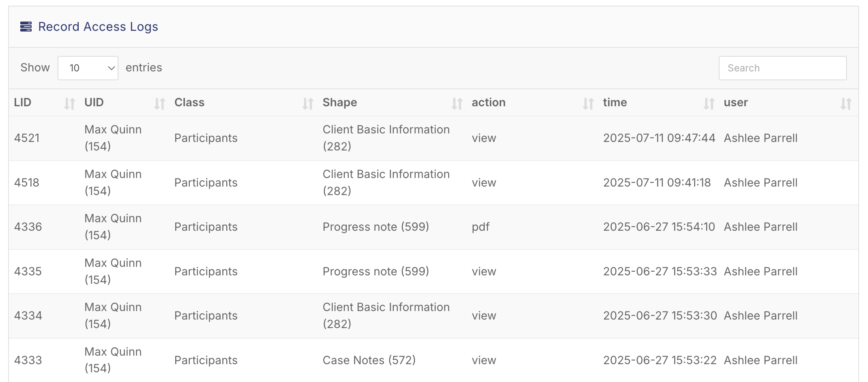Click timestamp 2025-06-27 15:53:33
The width and height of the screenshot is (868, 382).
pyautogui.click(x=660, y=272)
